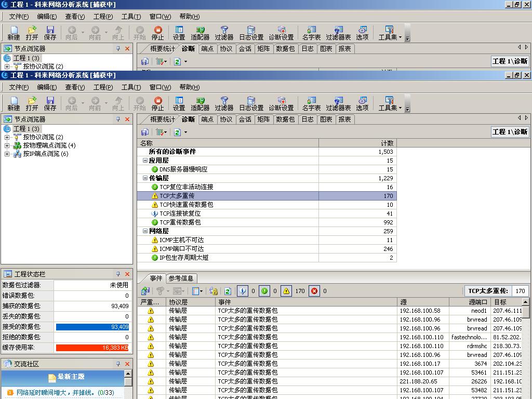Screen dimensions: 532x399
Task: Click the refresh icon in the events pane toolbar
Action: coord(228,291)
